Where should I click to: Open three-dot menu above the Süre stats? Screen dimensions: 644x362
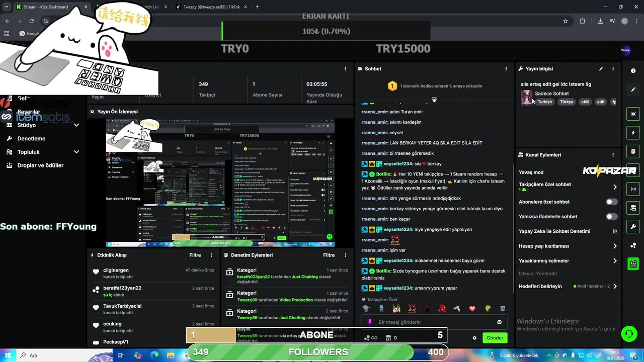pyautogui.click(x=345, y=69)
